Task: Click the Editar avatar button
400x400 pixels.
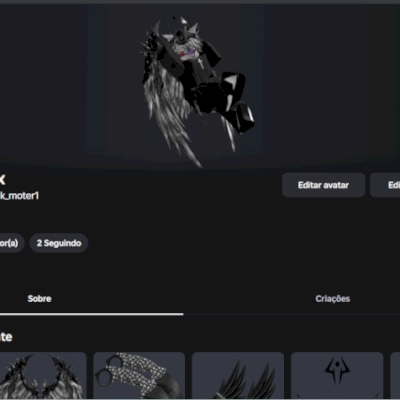Action: coord(323,185)
